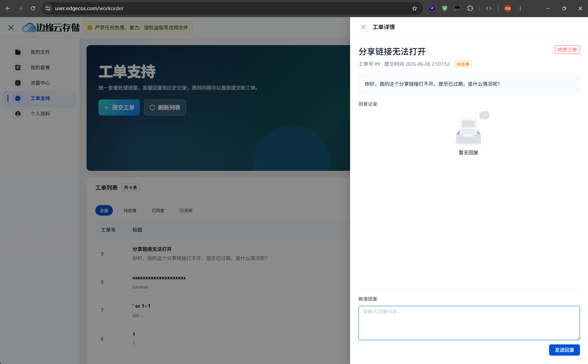Click the orange warning notice icon
This screenshot has width=588, height=364.
pos(90,28)
